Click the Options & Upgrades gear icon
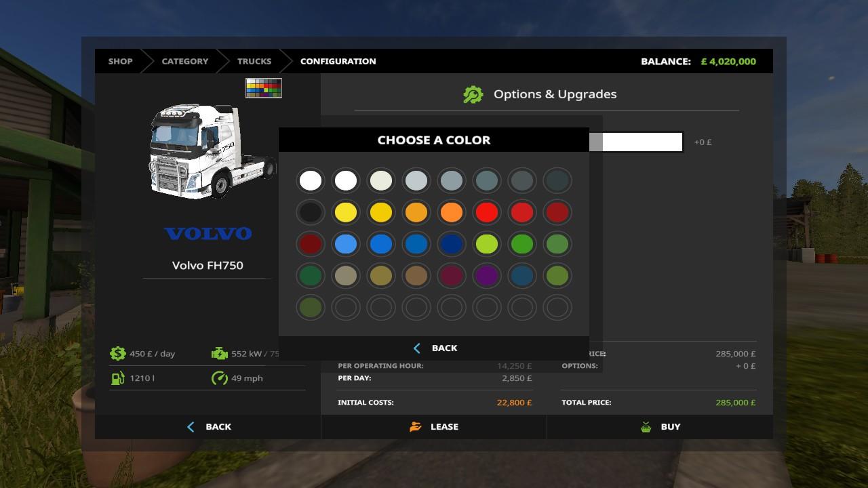 point(473,95)
